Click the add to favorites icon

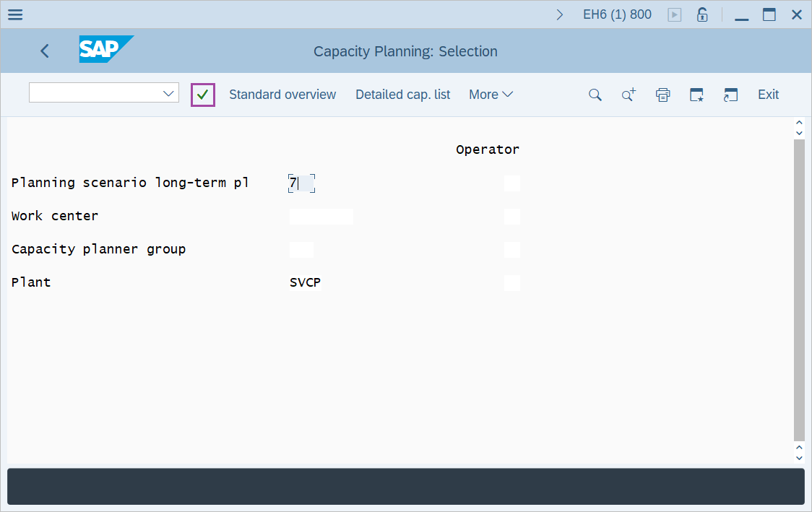[696, 95]
